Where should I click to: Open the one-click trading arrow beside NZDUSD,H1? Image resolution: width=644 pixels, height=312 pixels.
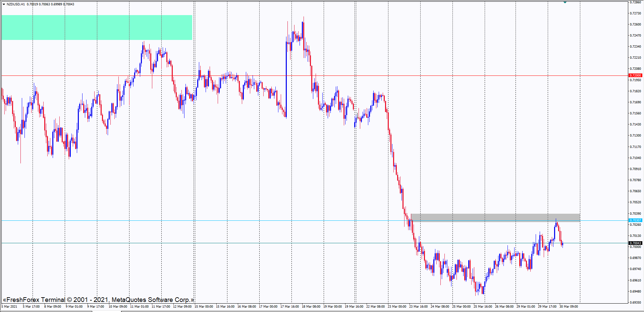point(4,4)
